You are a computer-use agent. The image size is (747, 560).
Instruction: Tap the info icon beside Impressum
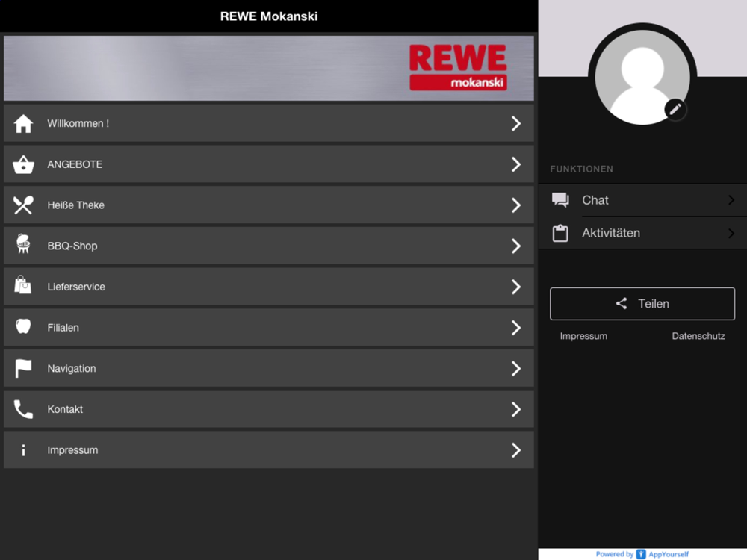pyautogui.click(x=23, y=450)
